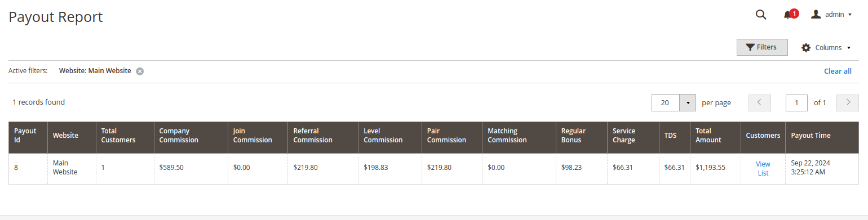Sort by Pair Commission column header

click(x=452, y=137)
